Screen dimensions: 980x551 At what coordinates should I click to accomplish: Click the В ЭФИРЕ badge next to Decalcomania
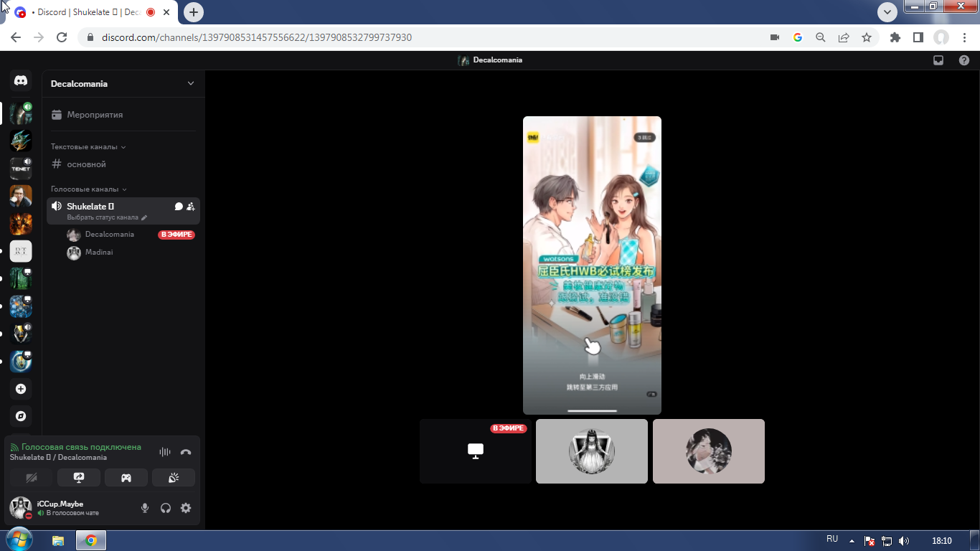[176, 235]
